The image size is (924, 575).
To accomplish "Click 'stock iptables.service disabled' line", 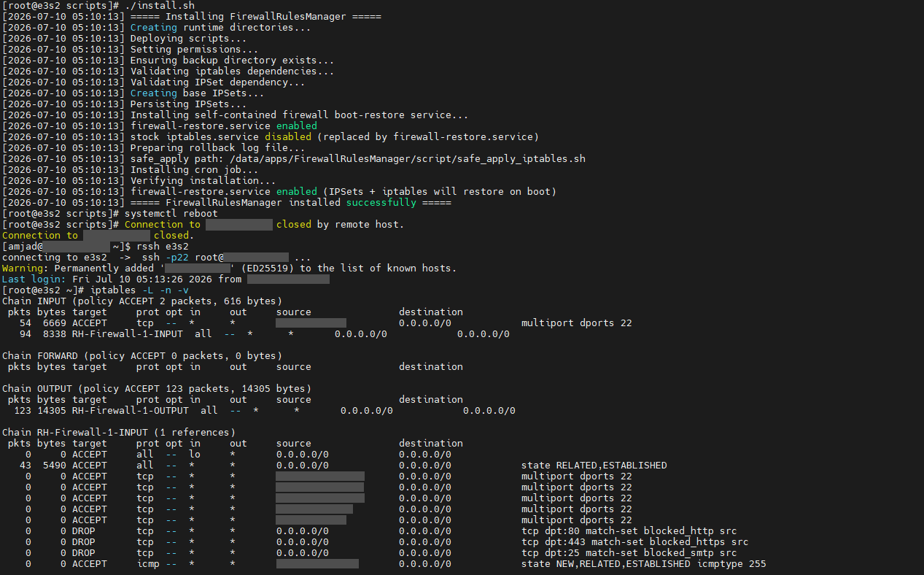I will tap(271, 136).
